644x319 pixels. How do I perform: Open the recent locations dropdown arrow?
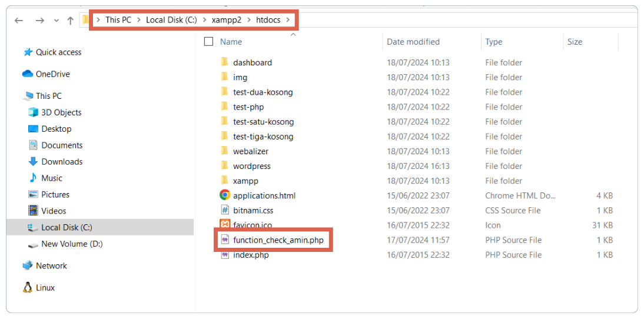pyautogui.click(x=57, y=21)
